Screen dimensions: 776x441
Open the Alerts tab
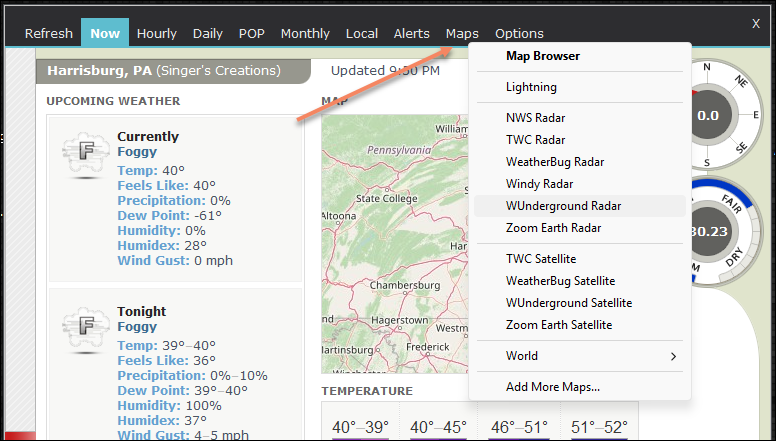[412, 33]
